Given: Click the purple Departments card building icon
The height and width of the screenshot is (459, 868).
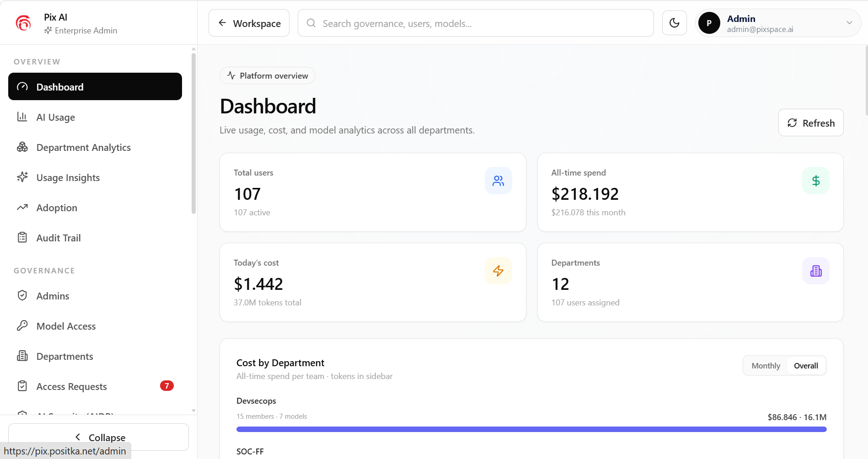Looking at the screenshot, I should (x=816, y=271).
